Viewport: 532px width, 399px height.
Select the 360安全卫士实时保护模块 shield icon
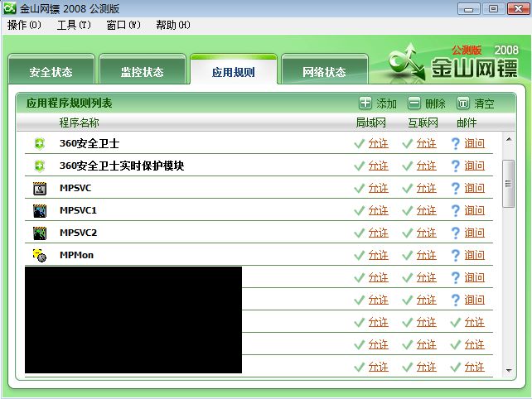(40, 166)
